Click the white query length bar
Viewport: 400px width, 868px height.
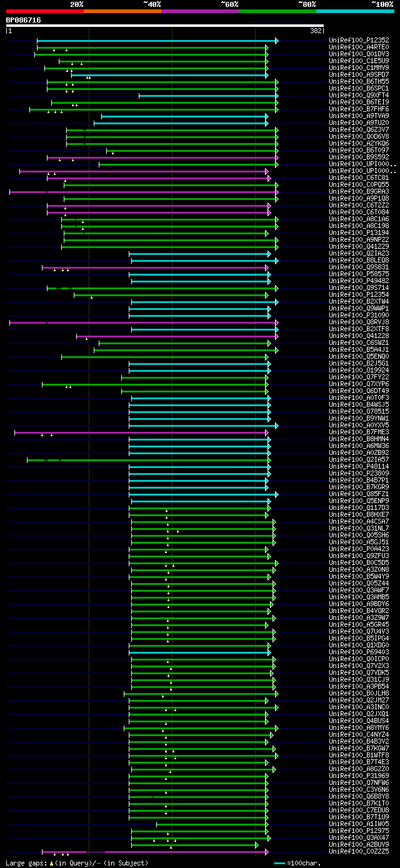click(165, 26)
